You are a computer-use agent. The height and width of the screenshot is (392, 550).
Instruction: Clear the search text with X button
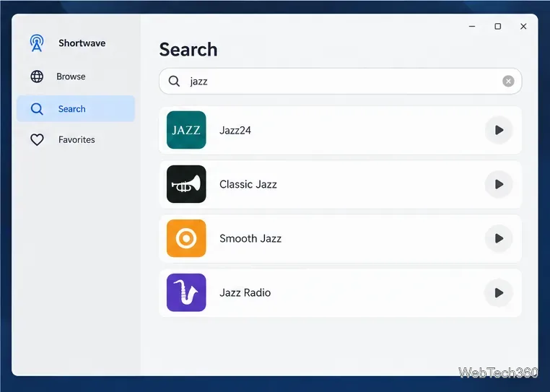(508, 81)
